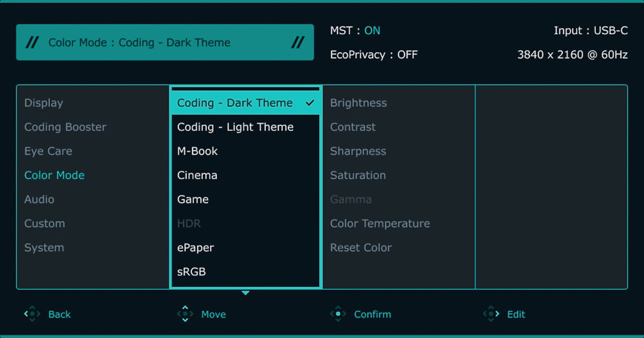Click the Input : USB-C indicator

coord(590,30)
